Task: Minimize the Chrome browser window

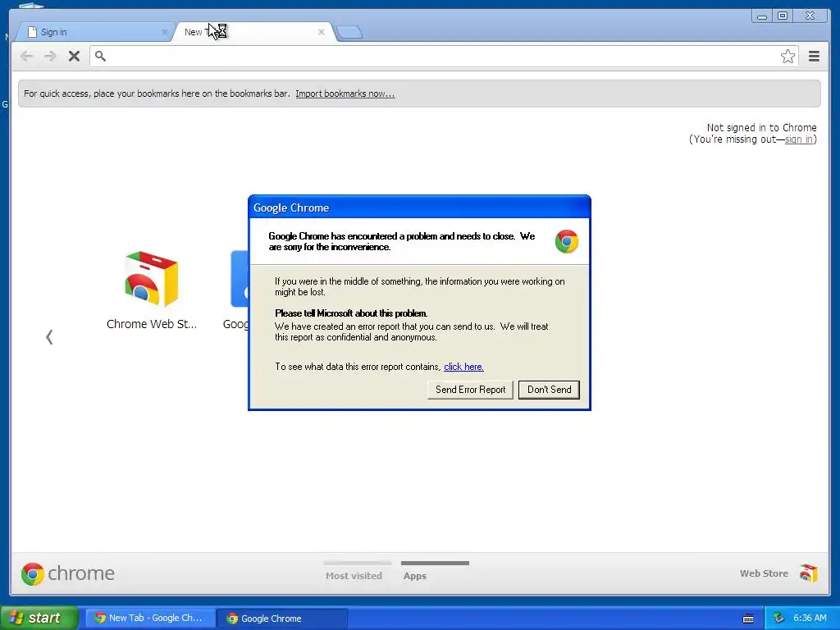Action: pos(761,16)
